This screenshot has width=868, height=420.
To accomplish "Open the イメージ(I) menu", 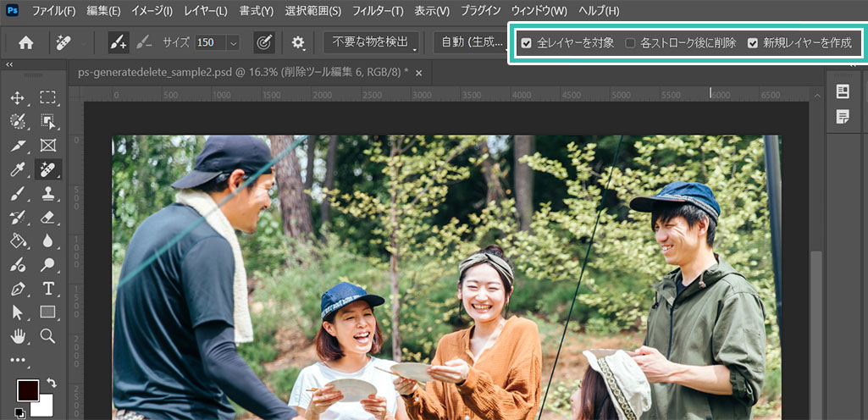I will [152, 10].
